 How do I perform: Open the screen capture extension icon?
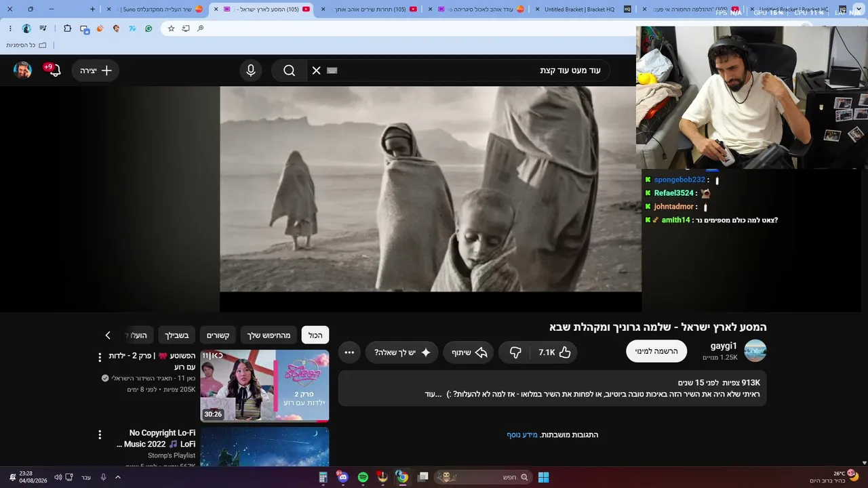coord(84,29)
